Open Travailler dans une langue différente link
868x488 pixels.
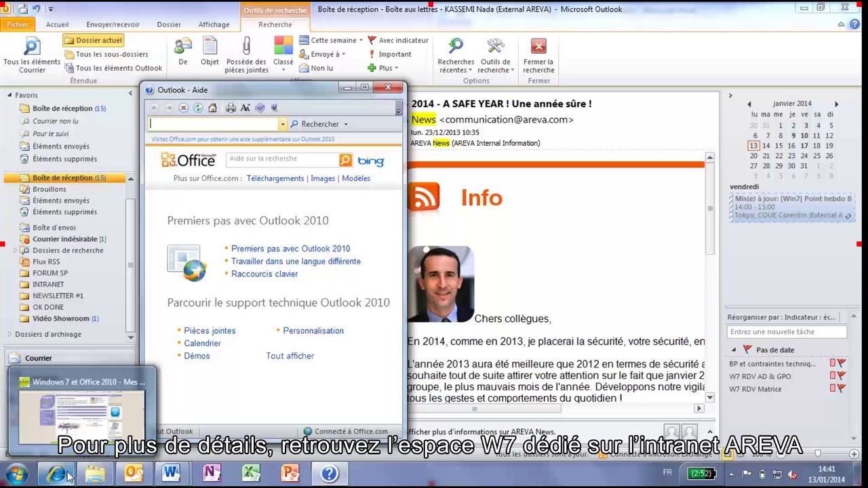click(296, 262)
